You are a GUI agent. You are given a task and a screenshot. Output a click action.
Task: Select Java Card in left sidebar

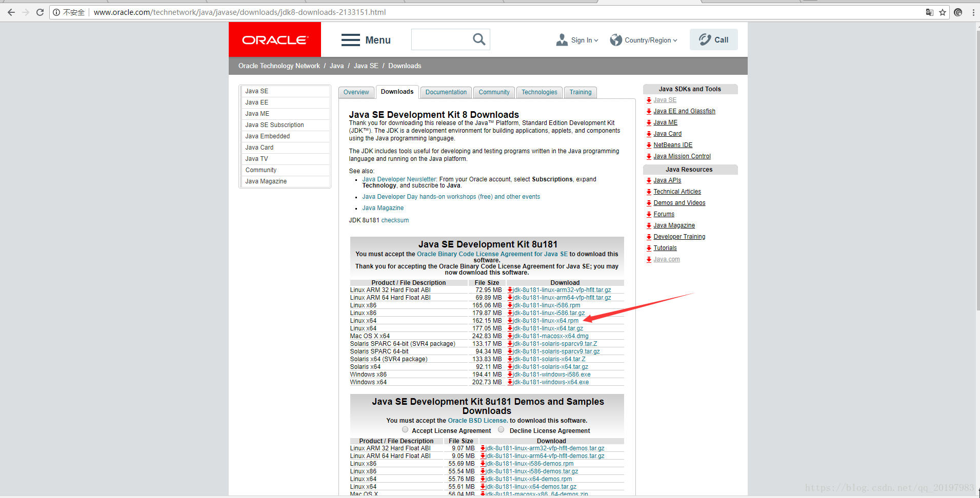point(286,148)
